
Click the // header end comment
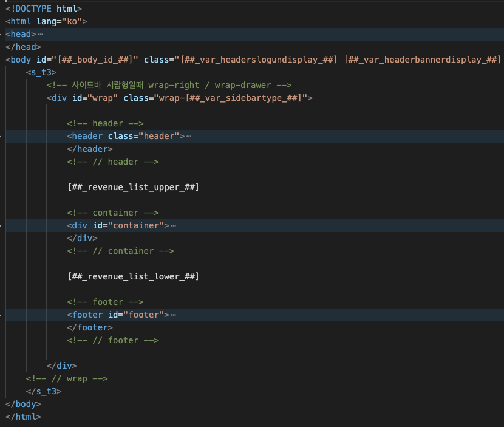click(x=113, y=162)
